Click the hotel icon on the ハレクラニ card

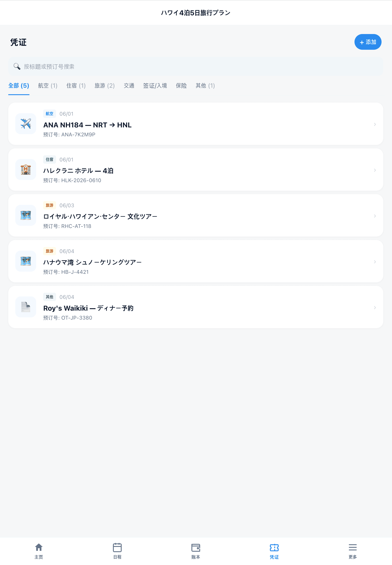pyautogui.click(x=26, y=169)
